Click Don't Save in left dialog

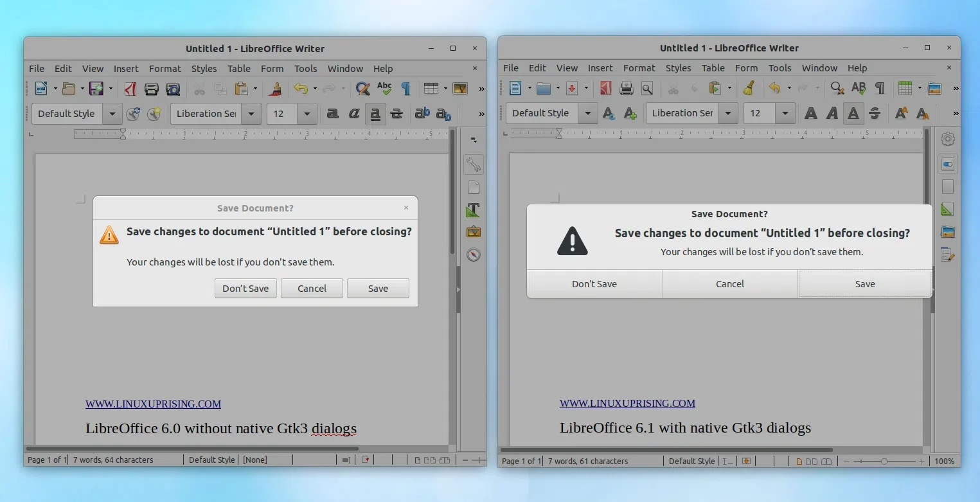coord(245,289)
